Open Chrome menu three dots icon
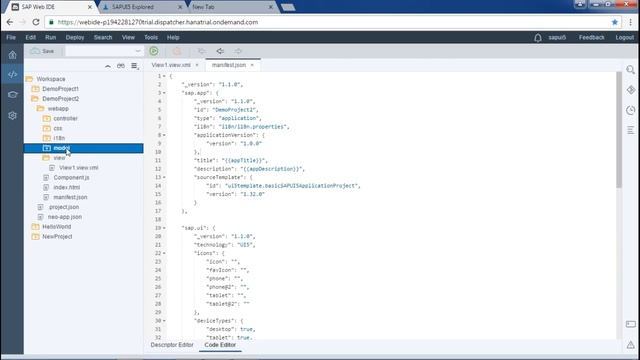 pos(631,22)
